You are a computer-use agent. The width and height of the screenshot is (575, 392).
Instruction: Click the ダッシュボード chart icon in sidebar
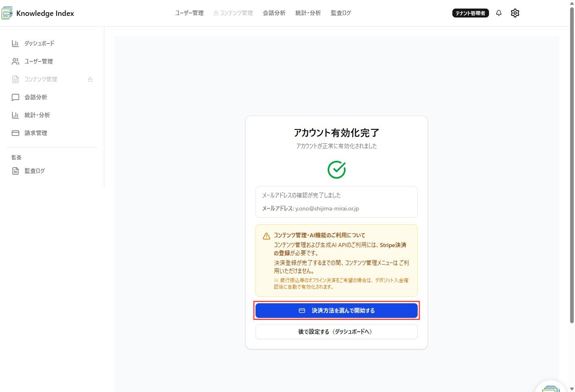coord(15,44)
